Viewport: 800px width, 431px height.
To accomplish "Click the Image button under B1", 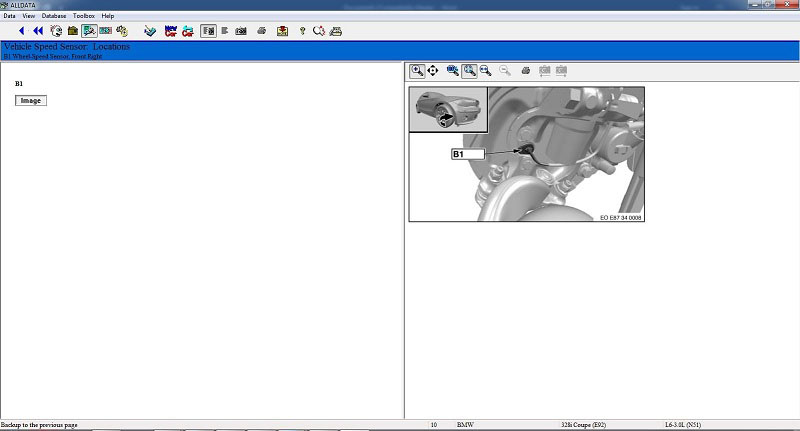I will pos(31,101).
